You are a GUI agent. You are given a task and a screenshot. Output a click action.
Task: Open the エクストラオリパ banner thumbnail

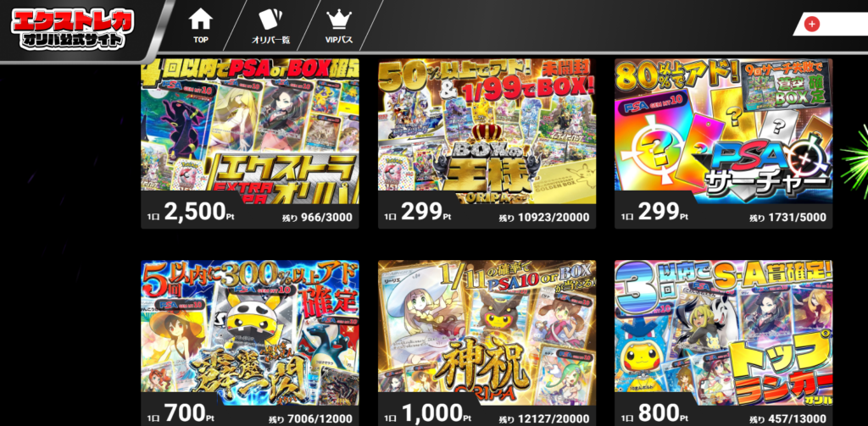250,124
